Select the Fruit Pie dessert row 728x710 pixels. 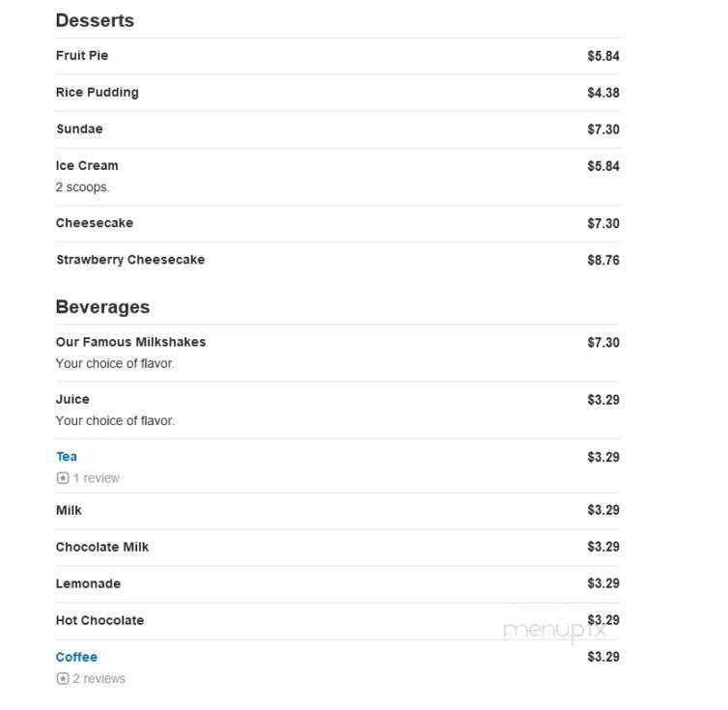(x=338, y=56)
